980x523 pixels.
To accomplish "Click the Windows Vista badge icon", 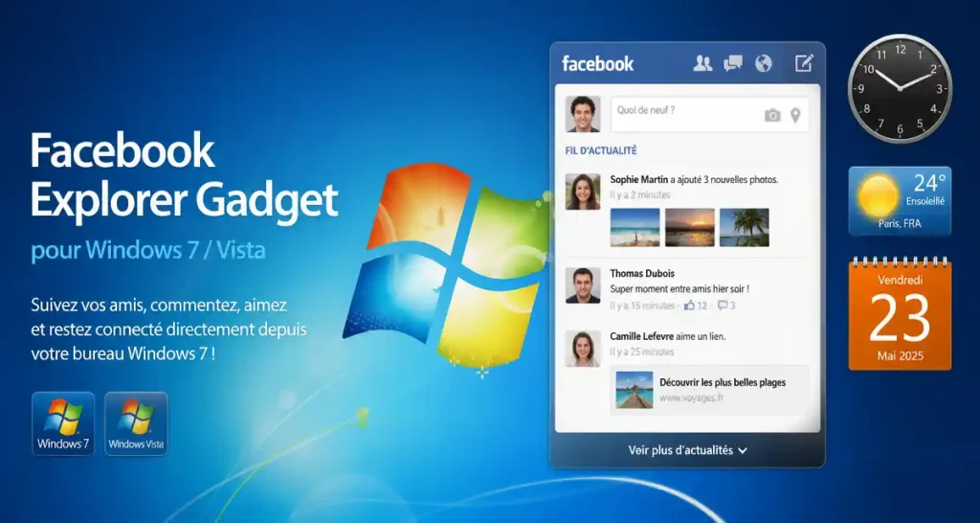I will tap(136, 423).
